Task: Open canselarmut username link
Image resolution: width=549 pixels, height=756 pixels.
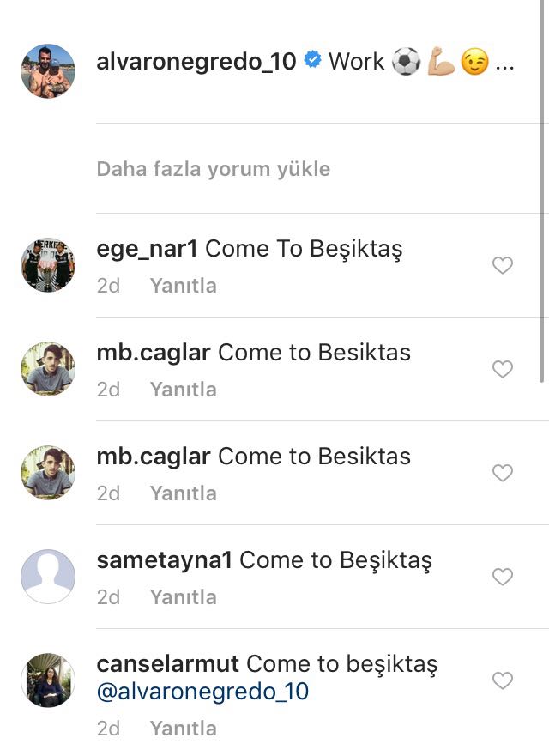Action: [168, 663]
